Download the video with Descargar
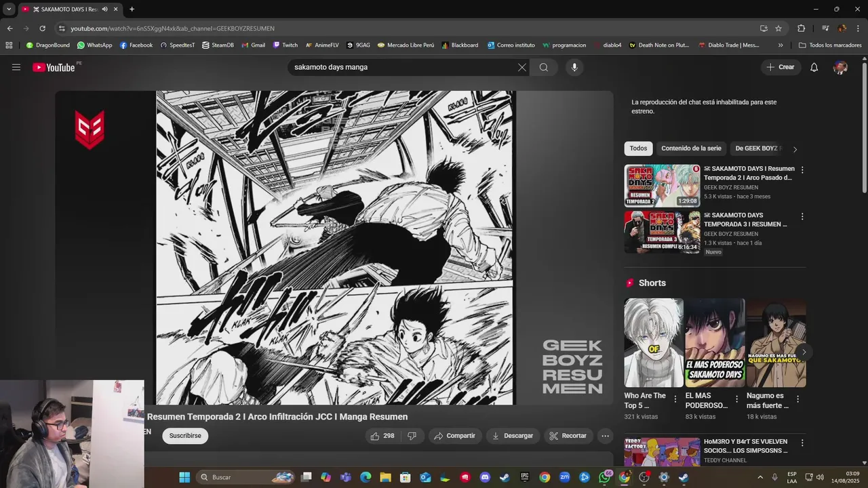This screenshot has width=868, height=488. coord(513,436)
